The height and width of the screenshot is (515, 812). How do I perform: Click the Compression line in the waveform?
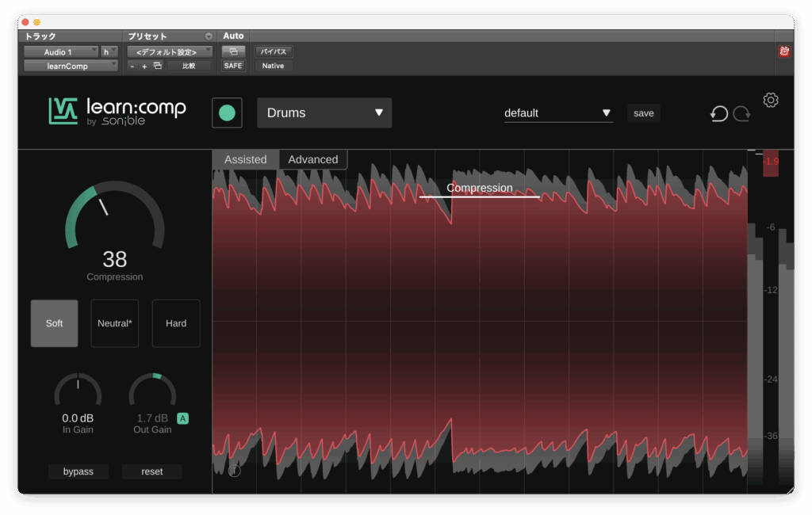(480, 196)
